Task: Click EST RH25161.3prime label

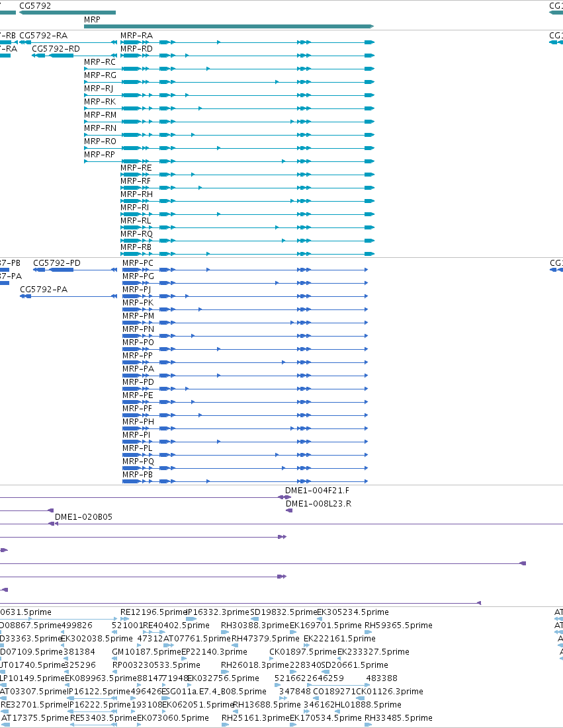Action: (x=255, y=718)
